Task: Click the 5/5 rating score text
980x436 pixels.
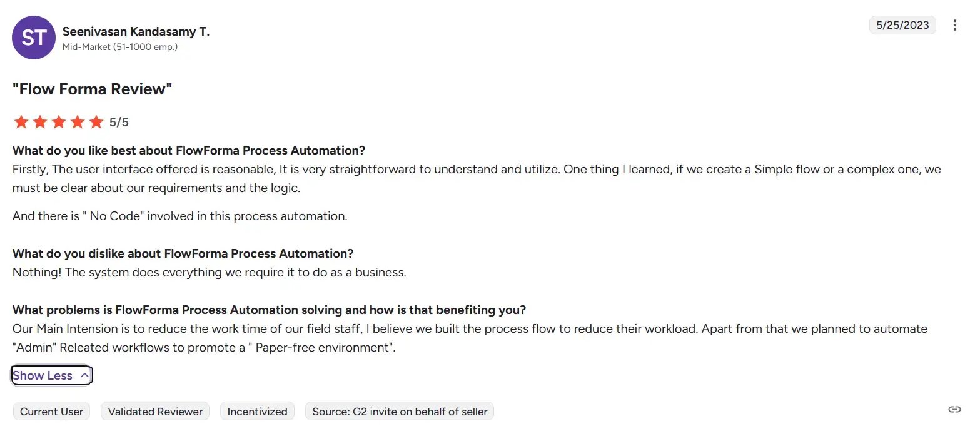Action: 119,122
